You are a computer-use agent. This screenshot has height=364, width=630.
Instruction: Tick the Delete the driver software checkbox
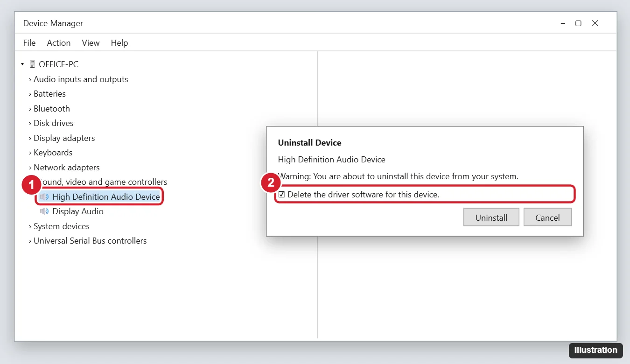click(281, 195)
